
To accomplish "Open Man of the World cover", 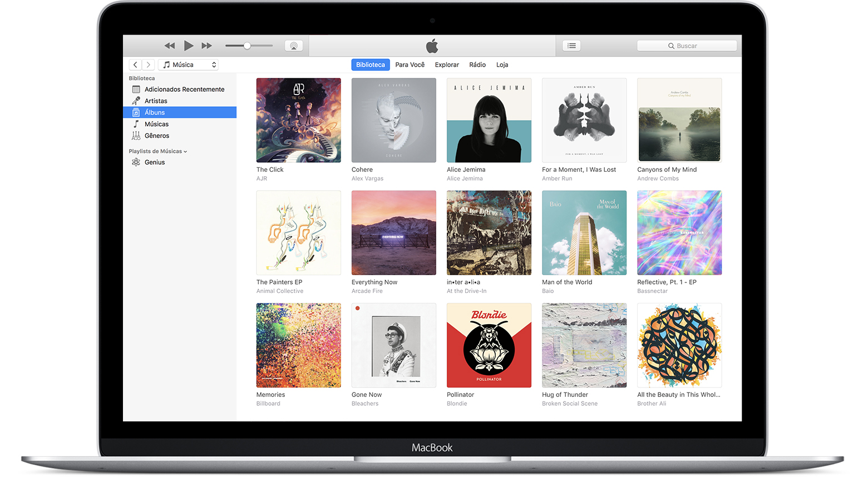I will click(584, 233).
